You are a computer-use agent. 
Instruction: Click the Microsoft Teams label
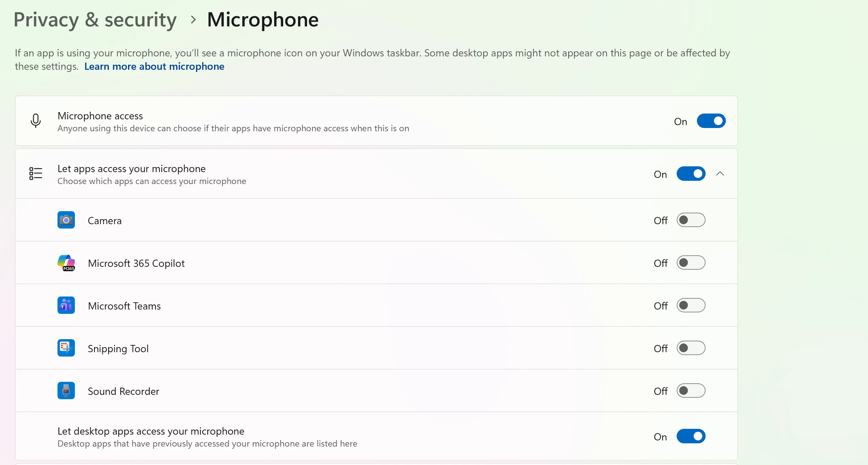[x=124, y=306]
